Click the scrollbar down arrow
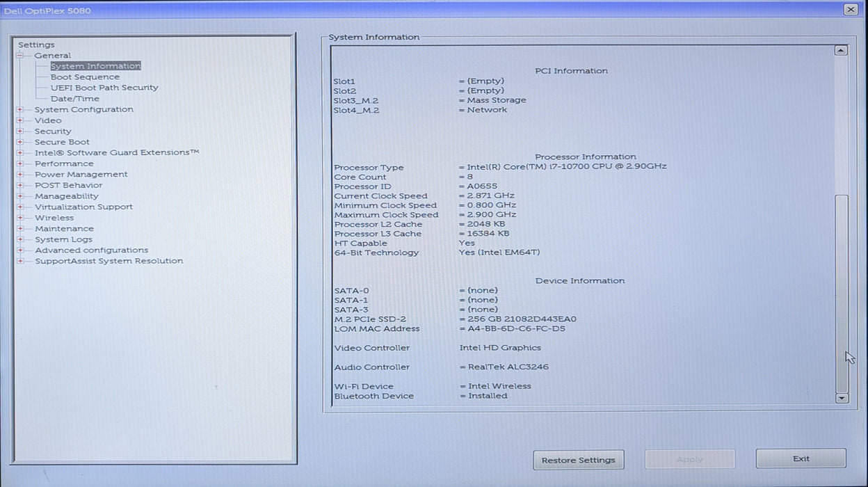Image resolution: width=868 pixels, height=487 pixels. [842, 399]
